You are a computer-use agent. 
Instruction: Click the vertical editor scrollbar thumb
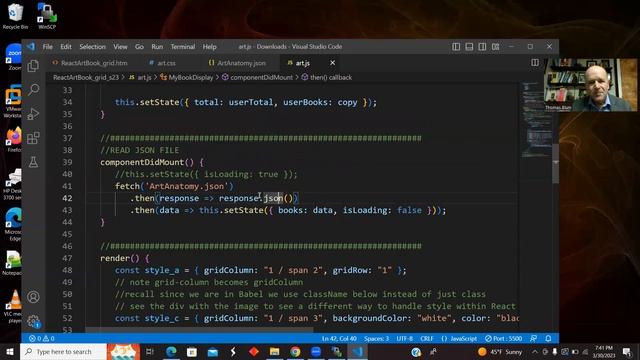click(556, 164)
